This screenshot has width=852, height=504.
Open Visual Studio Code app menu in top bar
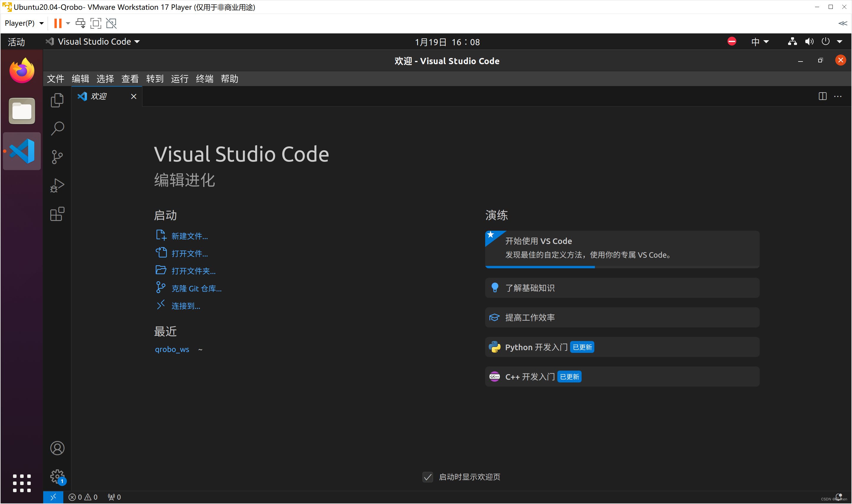(x=93, y=41)
